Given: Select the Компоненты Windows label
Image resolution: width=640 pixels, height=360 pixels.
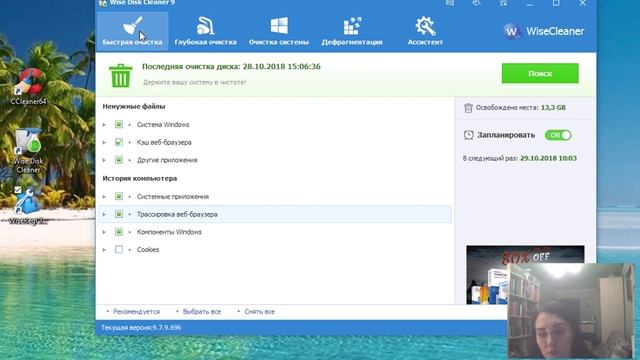Looking at the screenshot, I should (x=169, y=232).
